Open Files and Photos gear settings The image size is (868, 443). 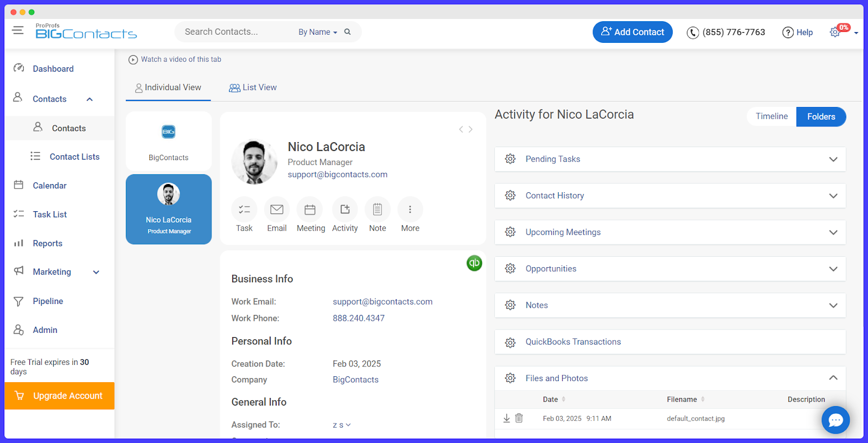pos(510,378)
